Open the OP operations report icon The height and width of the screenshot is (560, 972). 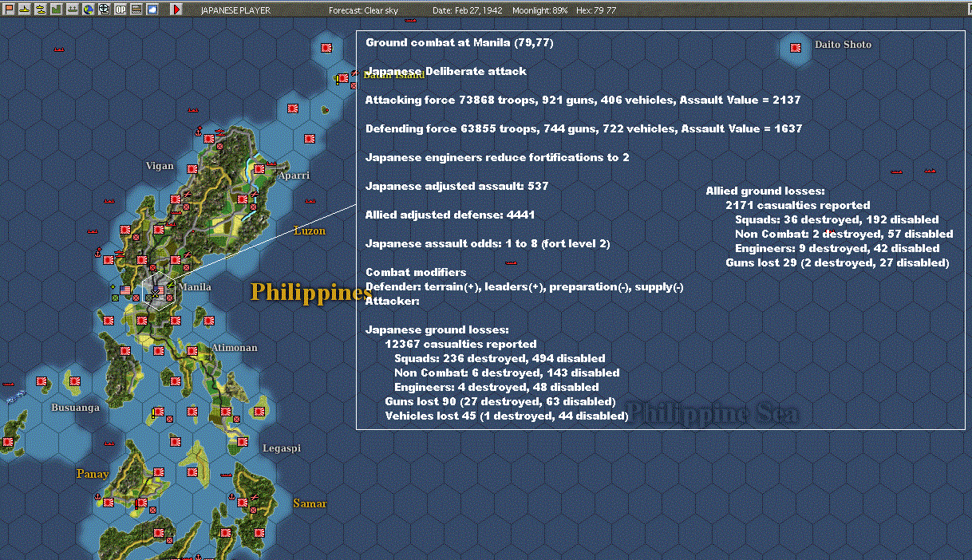click(121, 10)
